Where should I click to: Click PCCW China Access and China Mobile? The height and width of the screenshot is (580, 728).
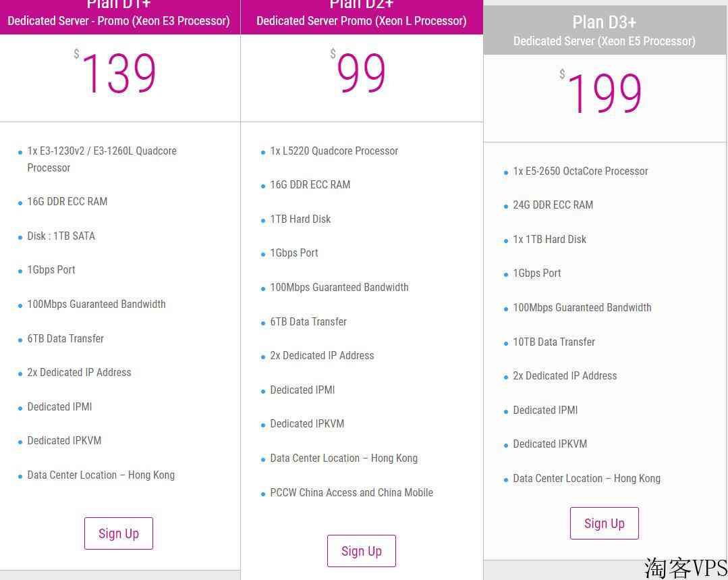click(352, 493)
